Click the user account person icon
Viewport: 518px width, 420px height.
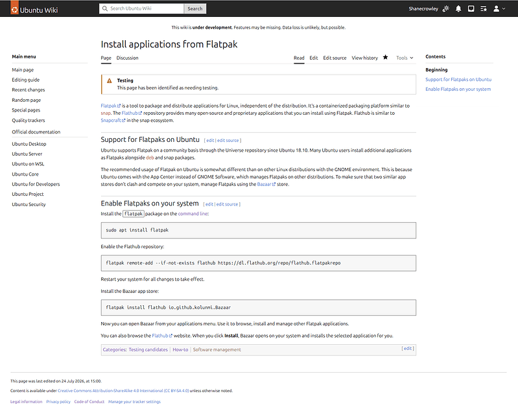(x=496, y=9)
